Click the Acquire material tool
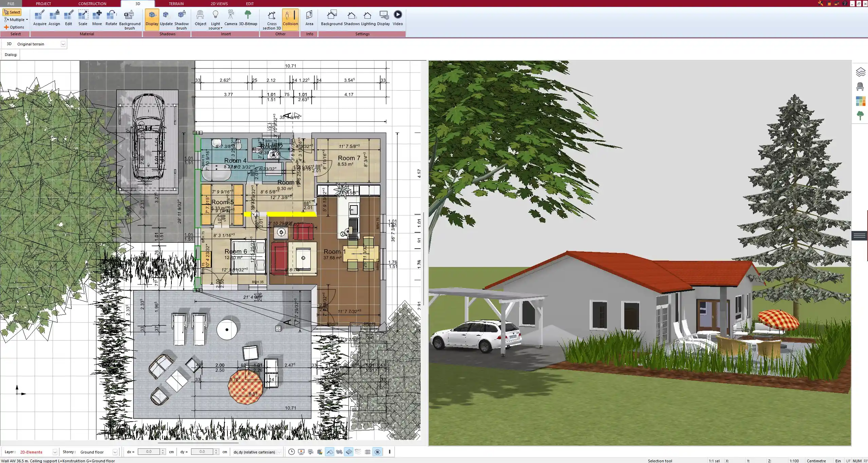This screenshot has width=868, height=463. coord(40,18)
